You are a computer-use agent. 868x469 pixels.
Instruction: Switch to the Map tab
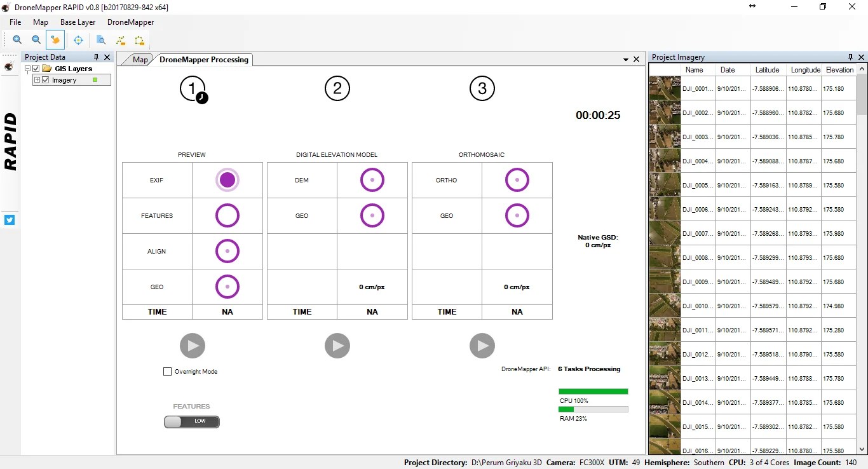tap(140, 59)
